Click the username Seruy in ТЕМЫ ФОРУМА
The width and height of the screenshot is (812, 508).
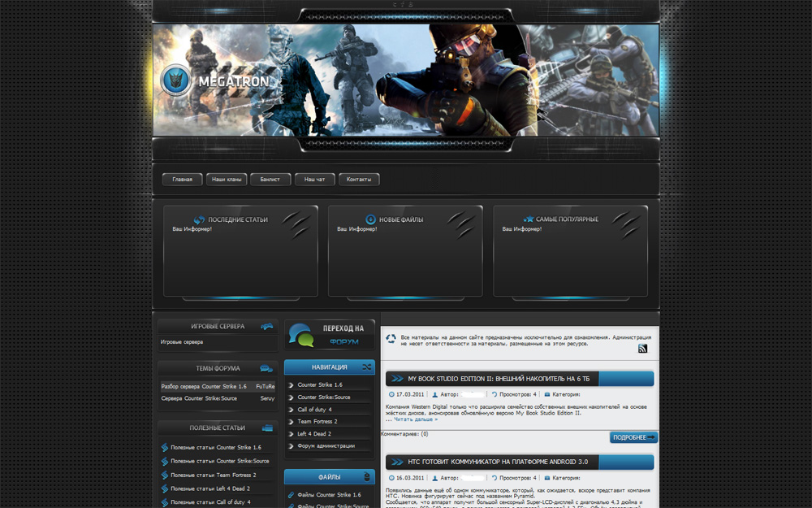(x=267, y=398)
